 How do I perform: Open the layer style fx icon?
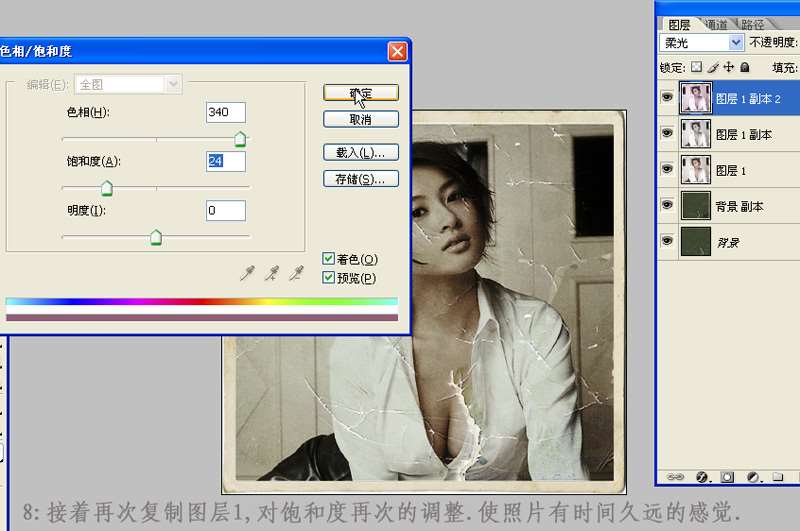(701, 477)
